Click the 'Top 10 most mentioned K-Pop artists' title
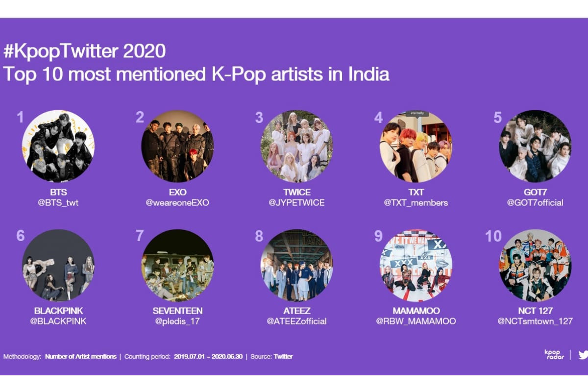The height and width of the screenshot is (392, 588). coord(196,73)
